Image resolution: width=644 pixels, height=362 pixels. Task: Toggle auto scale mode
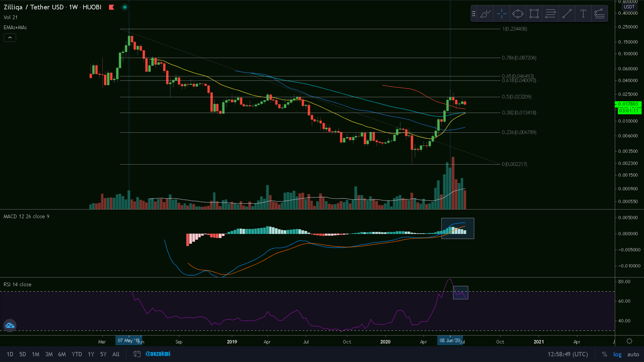click(633, 354)
